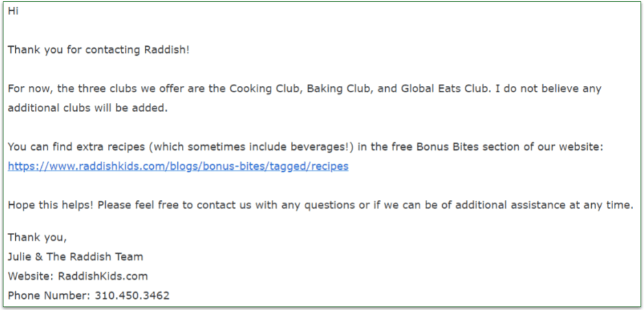Viewport: 644px width, 310px height.
Task: Click the closing "Thank you," line
Action: (37, 237)
